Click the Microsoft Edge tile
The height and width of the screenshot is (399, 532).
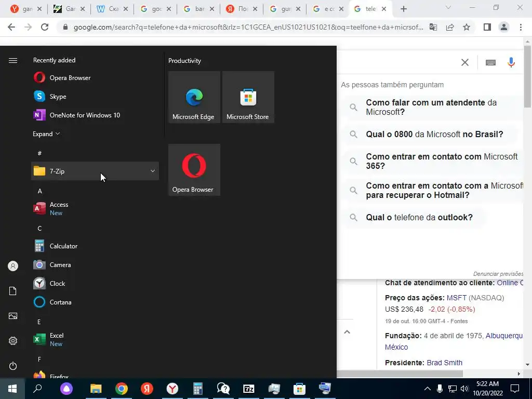coord(194,97)
